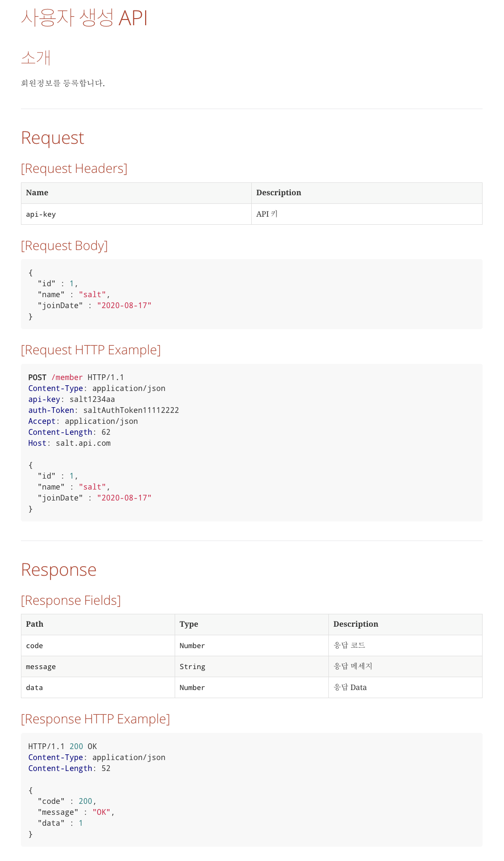Click the '사용자 생성 API' page title
Image resolution: width=504 pixels, height=861 pixels.
click(x=84, y=18)
